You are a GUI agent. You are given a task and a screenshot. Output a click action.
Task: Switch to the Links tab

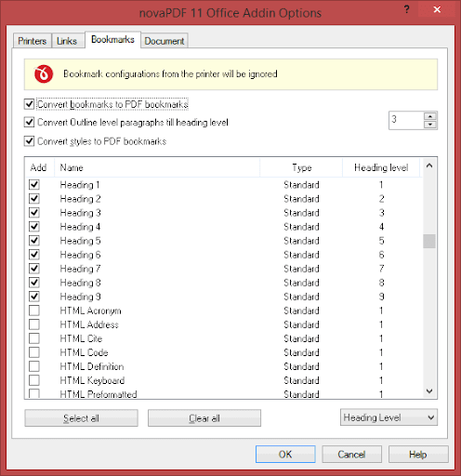[67, 41]
